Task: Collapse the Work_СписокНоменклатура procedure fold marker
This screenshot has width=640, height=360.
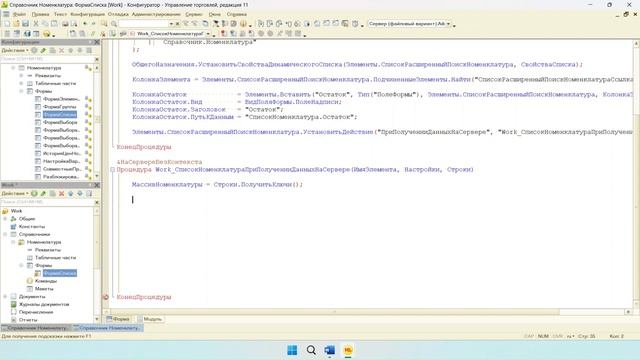Action: click(x=113, y=169)
